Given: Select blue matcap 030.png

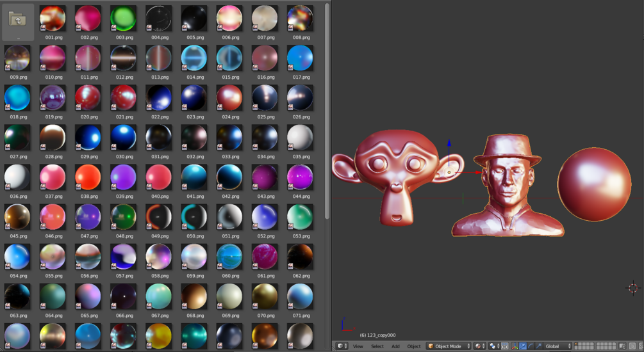Looking at the screenshot, I should 123,138.
